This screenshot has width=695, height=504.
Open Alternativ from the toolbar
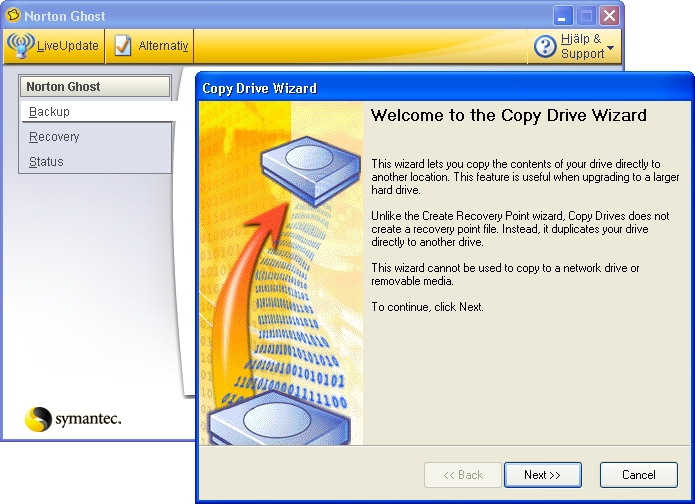(150, 46)
